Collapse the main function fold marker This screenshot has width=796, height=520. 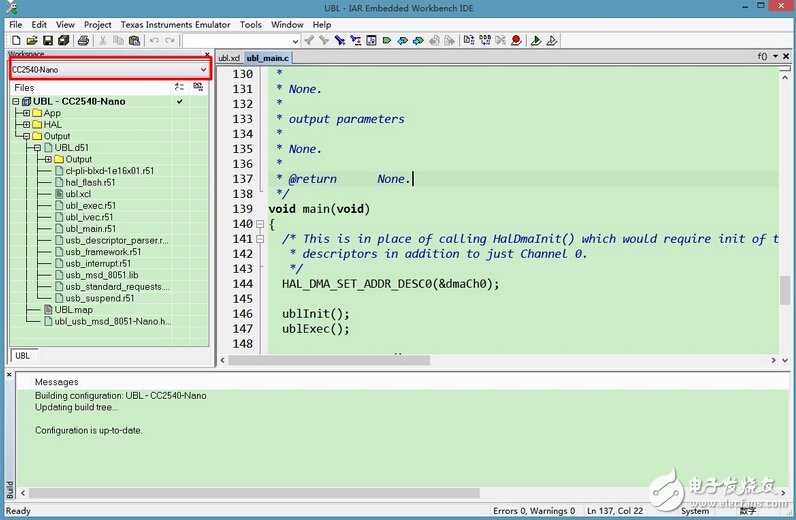260,224
